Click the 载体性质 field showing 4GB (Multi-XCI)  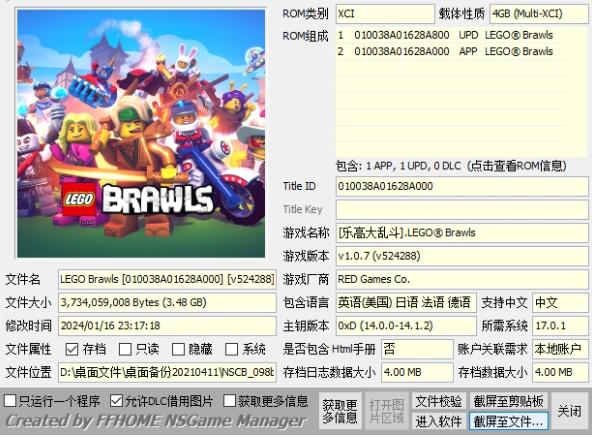pyautogui.click(x=539, y=14)
